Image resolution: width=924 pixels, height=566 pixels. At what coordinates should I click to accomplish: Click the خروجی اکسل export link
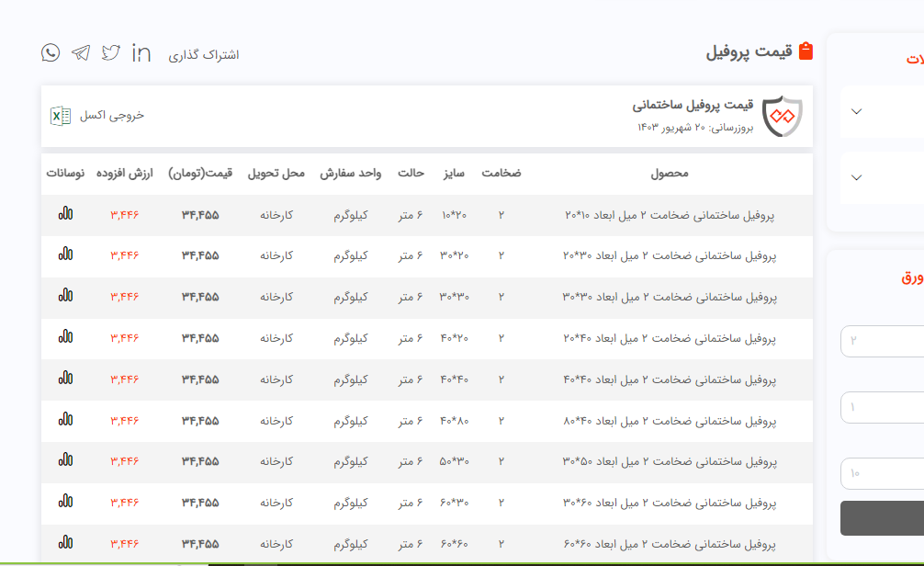pos(111,116)
